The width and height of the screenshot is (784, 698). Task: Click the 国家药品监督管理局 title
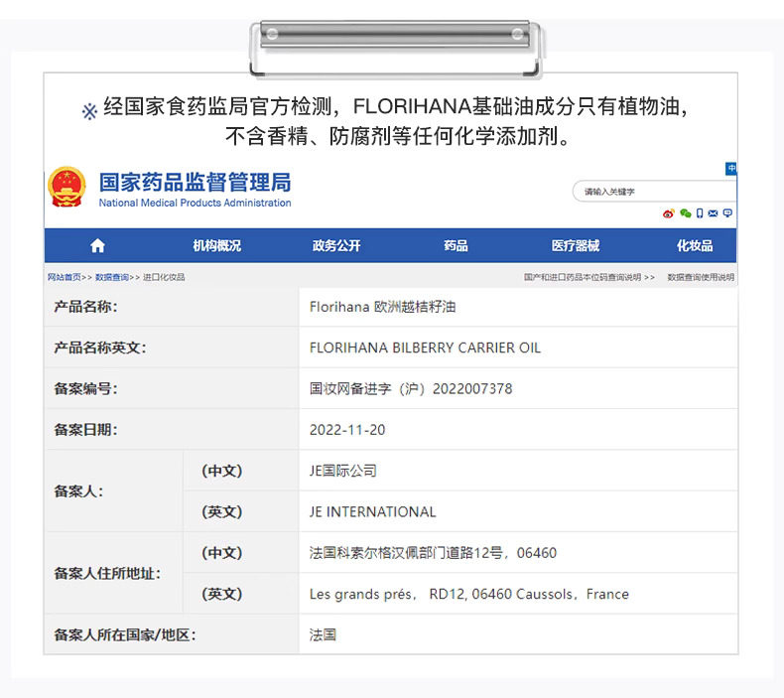(195, 182)
